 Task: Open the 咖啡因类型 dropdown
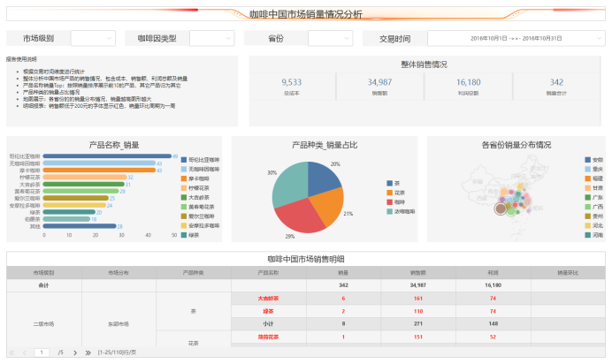pos(210,39)
